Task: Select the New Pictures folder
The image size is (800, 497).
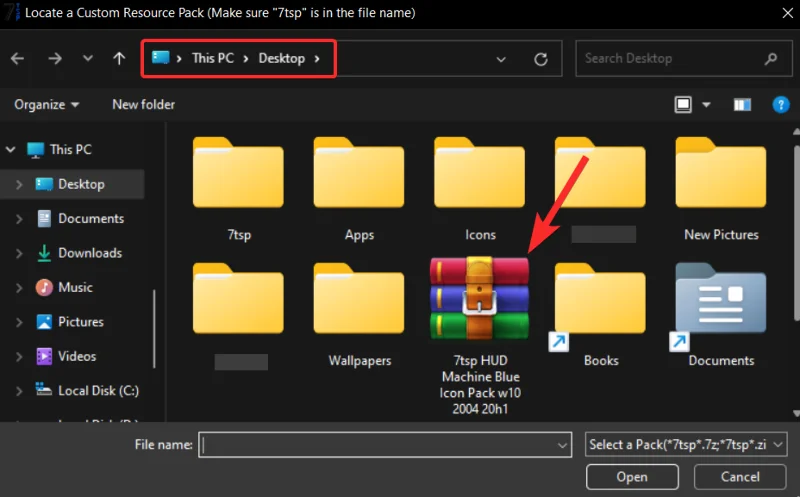Action: pyautogui.click(x=721, y=189)
